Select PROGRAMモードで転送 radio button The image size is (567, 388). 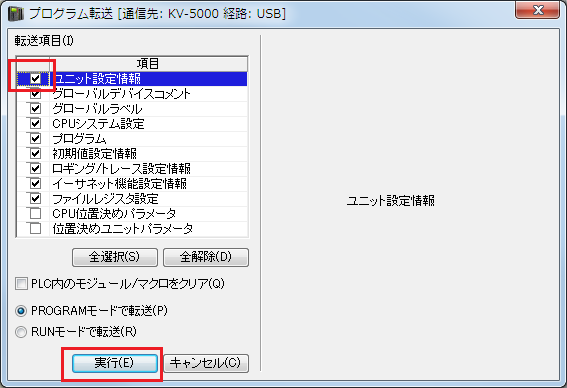tap(21, 311)
